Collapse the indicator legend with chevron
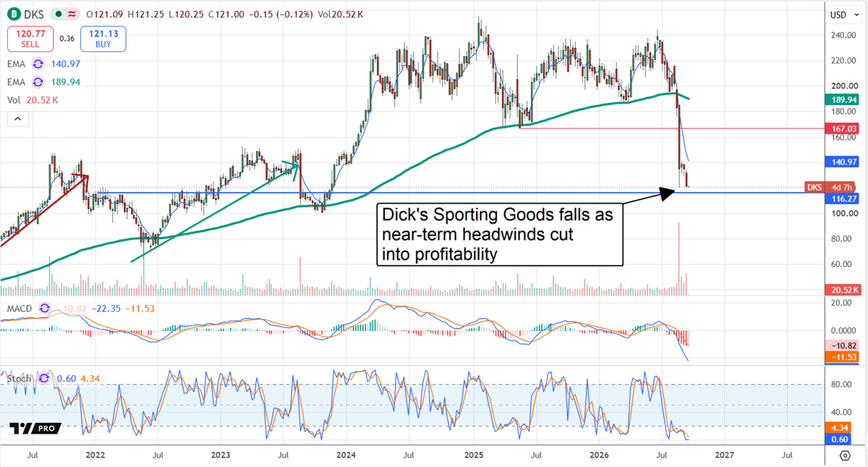The width and height of the screenshot is (868, 467). point(18,119)
